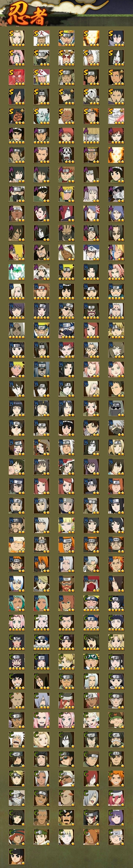This screenshot has width=133, height=868.
Task: Choose the S-rank Pain portrait with orange hair
Action: tap(91, 116)
